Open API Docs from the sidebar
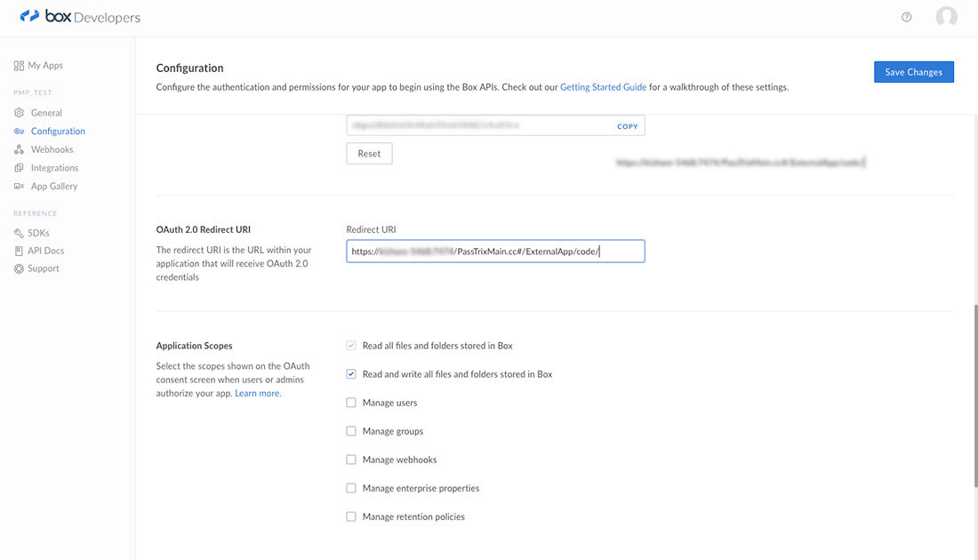Image resolution: width=978 pixels, height=560 pixels. (45, 251)
